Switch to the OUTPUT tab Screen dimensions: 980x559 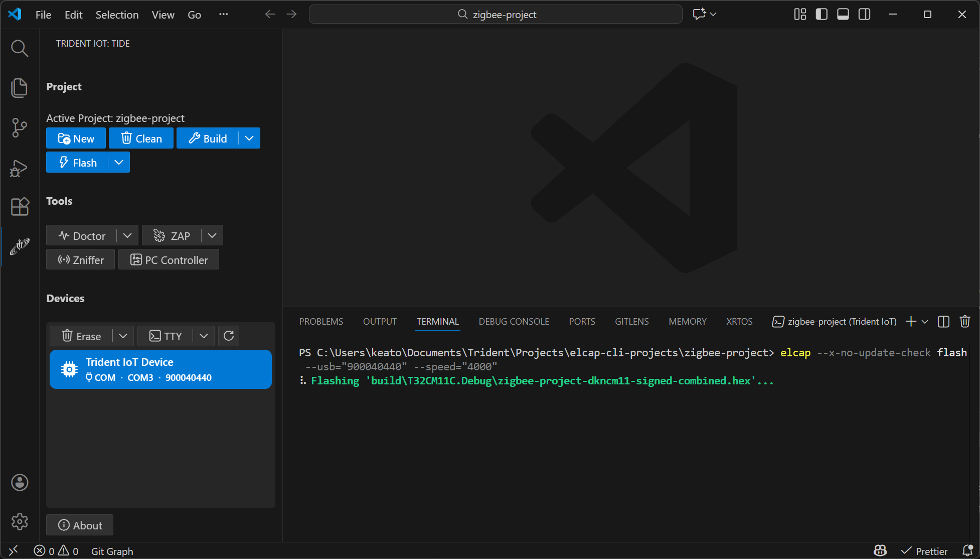pyautogui.click(x=380, y=322)
